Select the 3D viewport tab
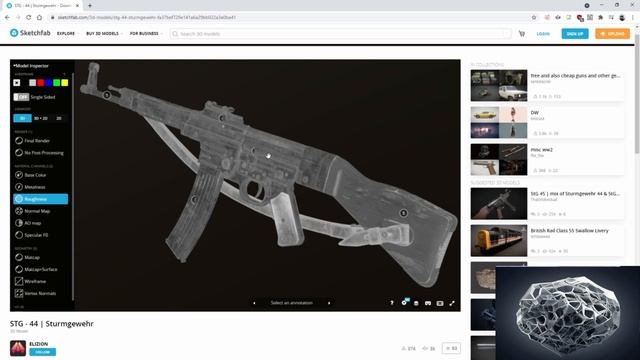This screenshot has width=640, height=360. click(x=22, y=118)
